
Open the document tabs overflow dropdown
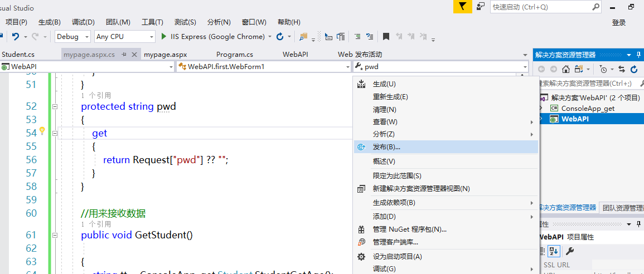coord(525,55)
